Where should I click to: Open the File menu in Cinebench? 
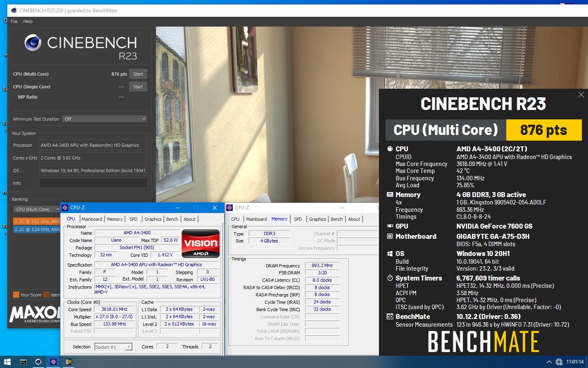pos(14,21)
